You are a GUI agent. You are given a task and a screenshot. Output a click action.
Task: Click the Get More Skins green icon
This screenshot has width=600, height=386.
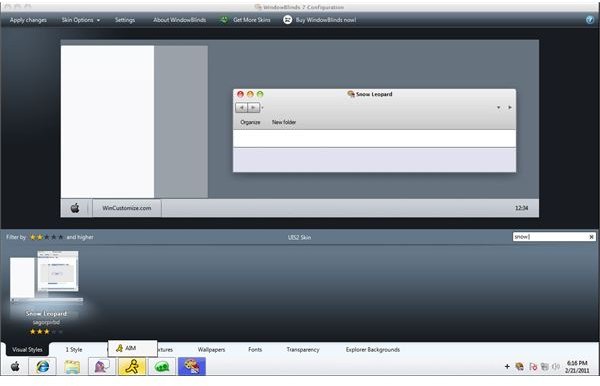coord(224,20)
